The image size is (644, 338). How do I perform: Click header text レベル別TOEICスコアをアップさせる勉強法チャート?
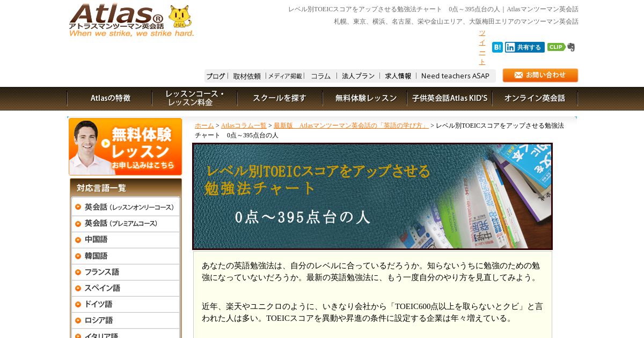[433, 9]
